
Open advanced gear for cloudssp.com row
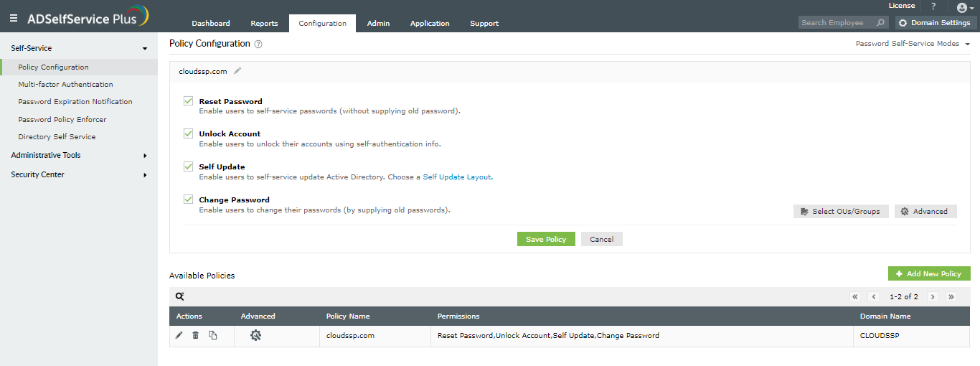[x=255, y=335]
